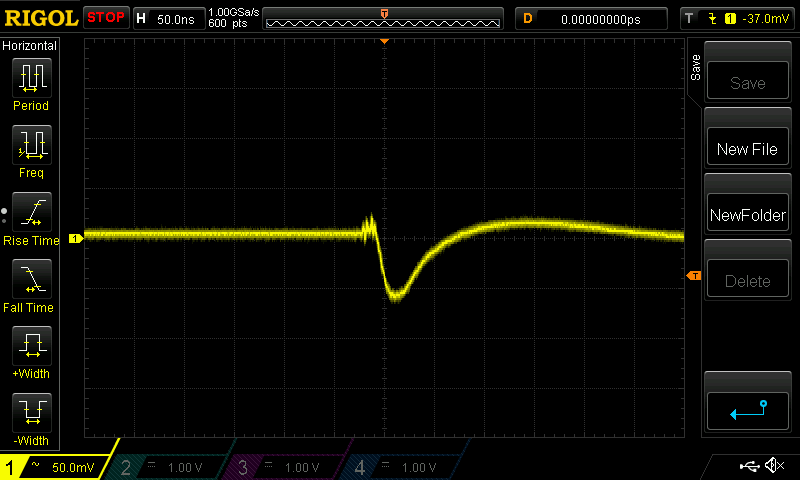Image resolution: width=800 pixels, height=480 pixels.
Task: Click the orange trigger position marker atop grid
Action: click(384, 41)
